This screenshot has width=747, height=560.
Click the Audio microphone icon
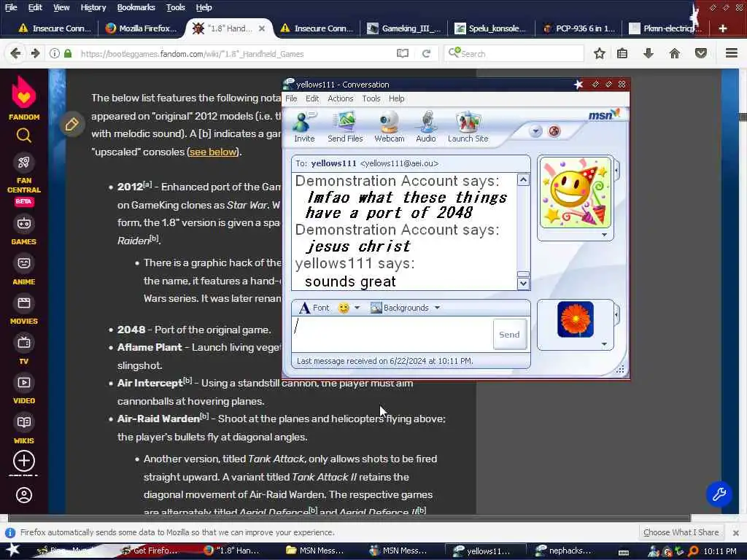pos(426,127)
